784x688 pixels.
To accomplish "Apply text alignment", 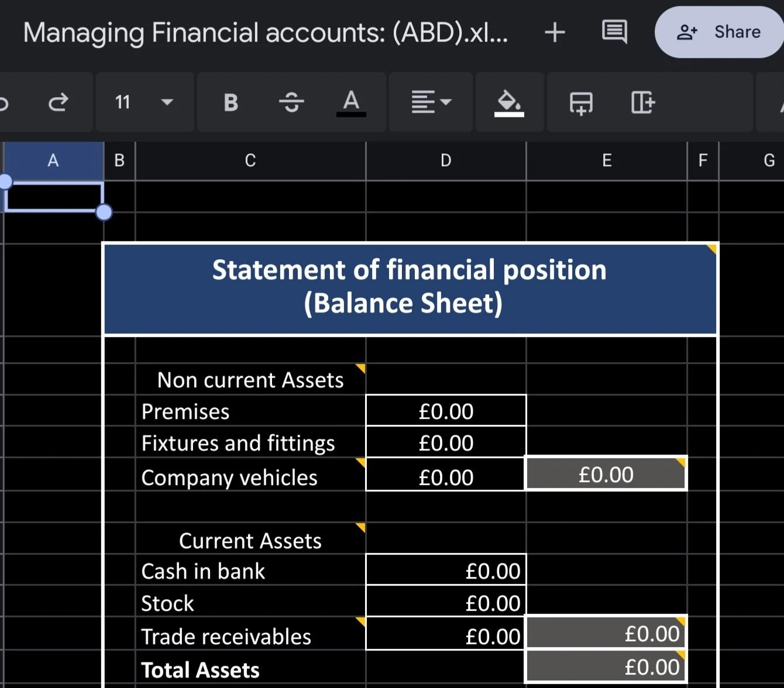I will tap(423, 102).
